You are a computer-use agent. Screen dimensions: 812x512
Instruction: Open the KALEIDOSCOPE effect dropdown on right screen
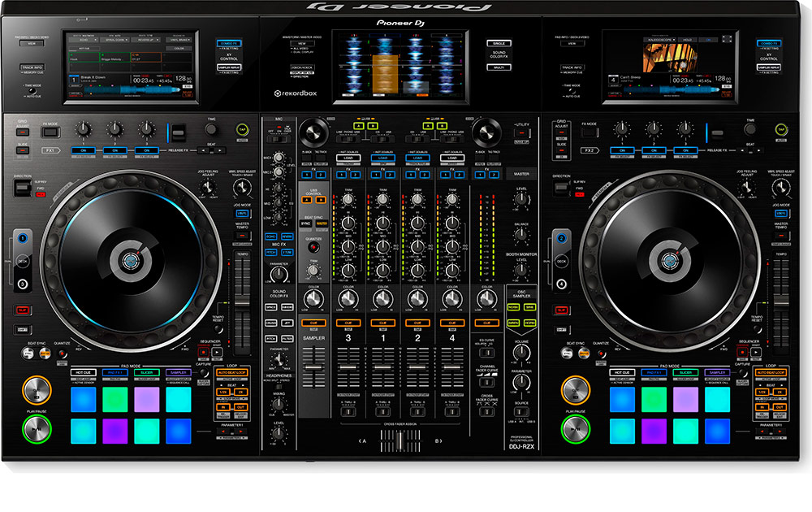pyautogui.click(x=661, y=39)
